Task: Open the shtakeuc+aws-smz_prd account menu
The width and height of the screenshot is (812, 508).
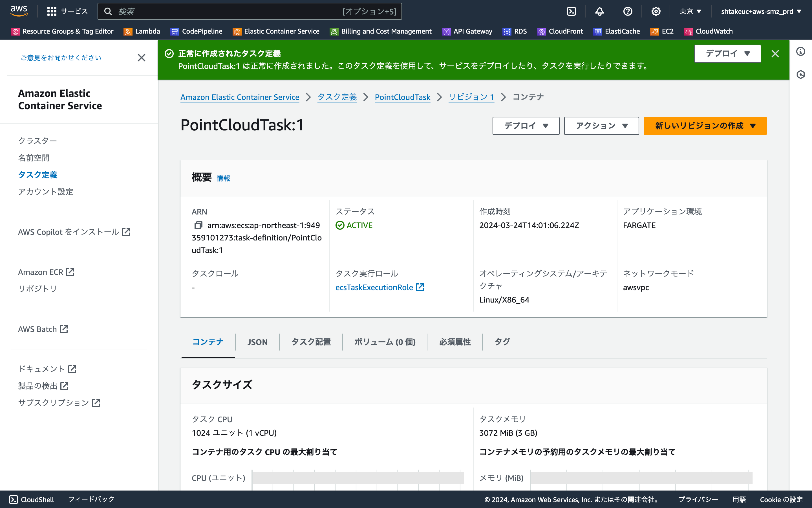Action: point(761,11)
